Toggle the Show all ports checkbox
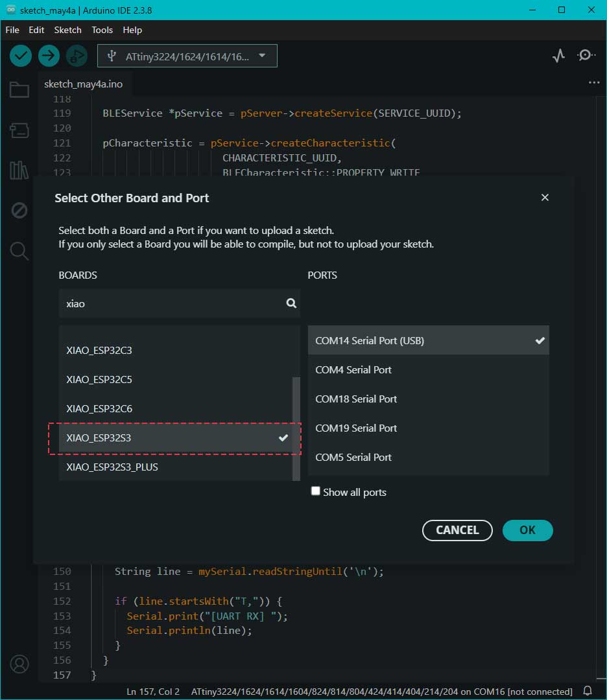Viewport: 607px width, 700px height. [315, 491]
